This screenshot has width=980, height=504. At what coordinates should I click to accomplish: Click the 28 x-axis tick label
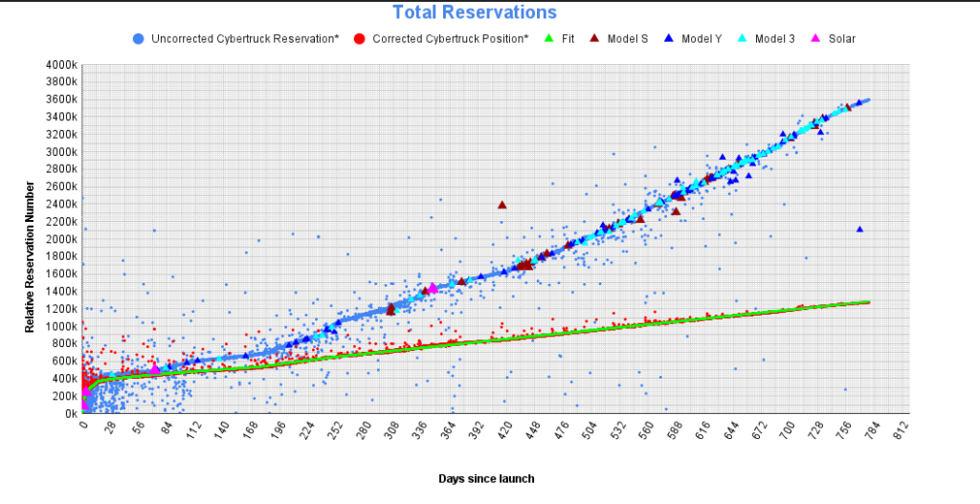point(110,427)
